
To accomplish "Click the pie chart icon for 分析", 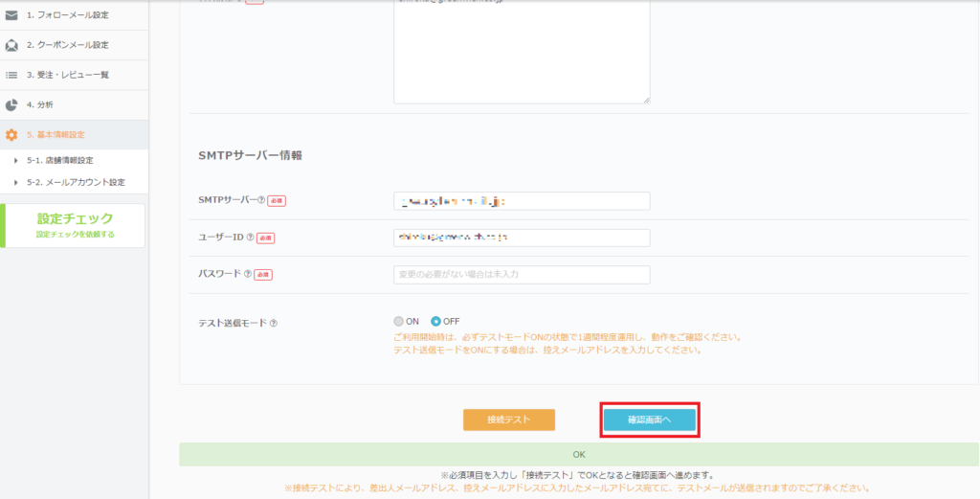I will coord(11,104).
